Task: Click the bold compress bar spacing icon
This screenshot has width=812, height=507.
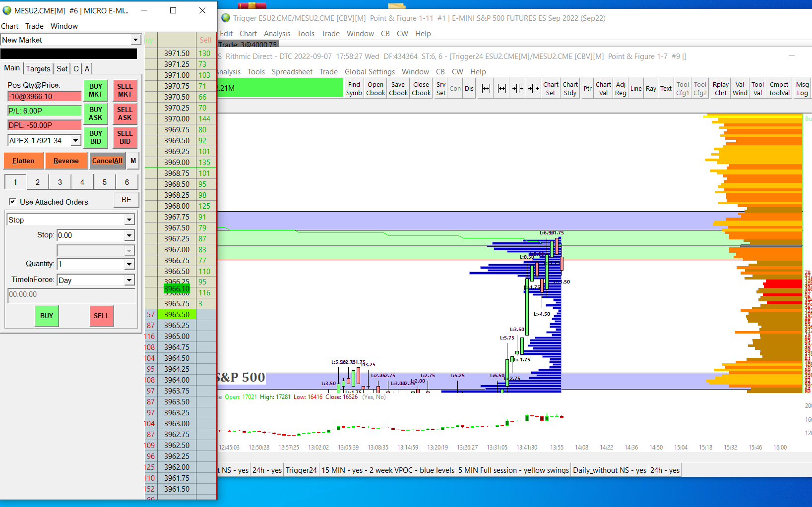Action: tap(534, 88)
